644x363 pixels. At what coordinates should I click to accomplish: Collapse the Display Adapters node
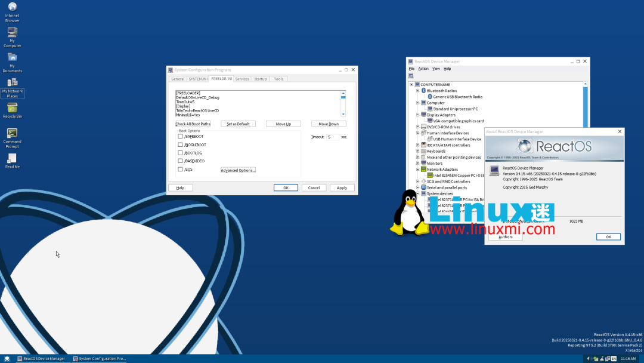tap(417, 115)
